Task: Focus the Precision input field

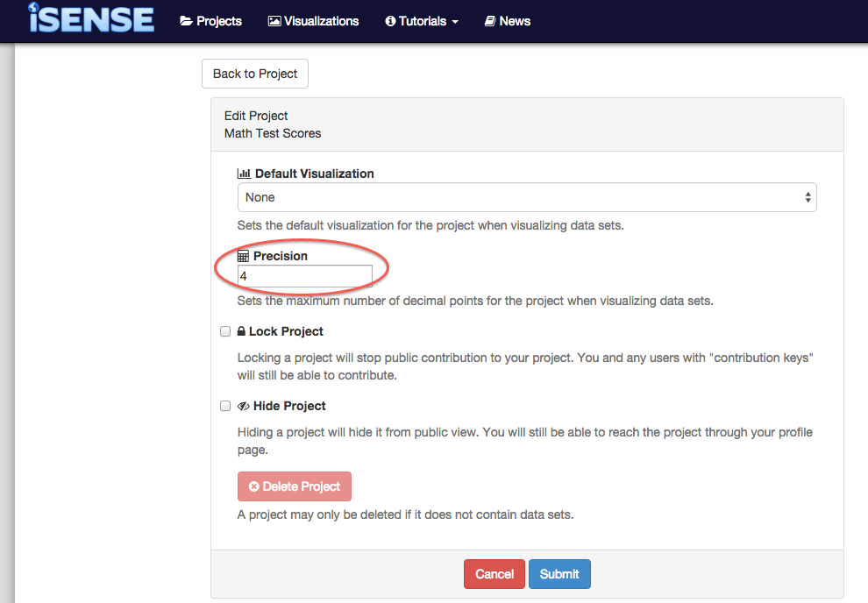Action: point(305,276)
